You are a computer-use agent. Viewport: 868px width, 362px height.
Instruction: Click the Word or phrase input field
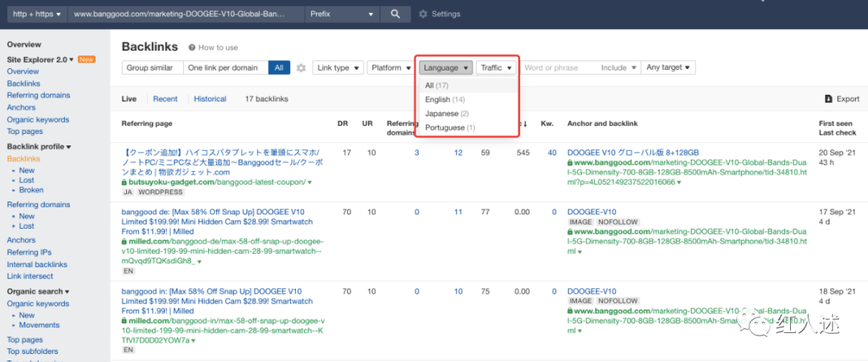558,68
